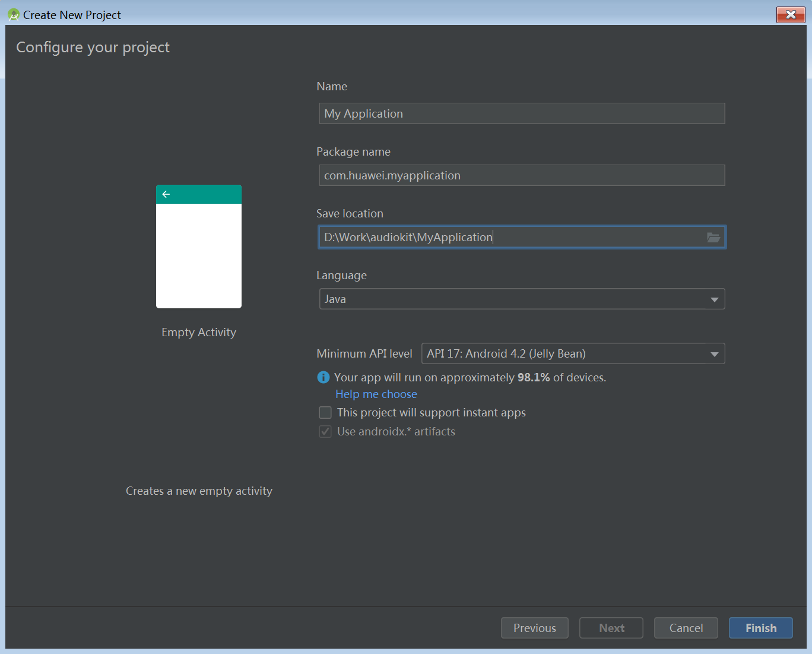Toggle the Use androidx.* artifacts checkbox

point(325,431)
